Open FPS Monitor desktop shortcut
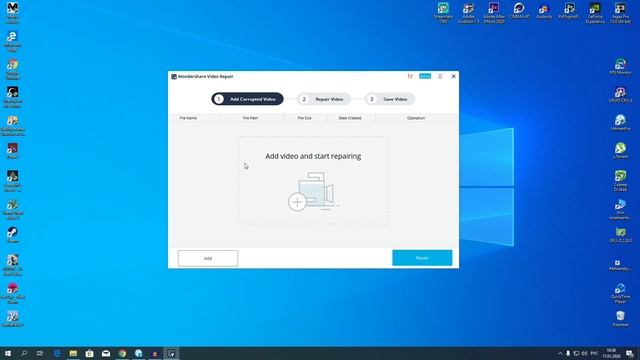640x360 pixels. [620, 67]
